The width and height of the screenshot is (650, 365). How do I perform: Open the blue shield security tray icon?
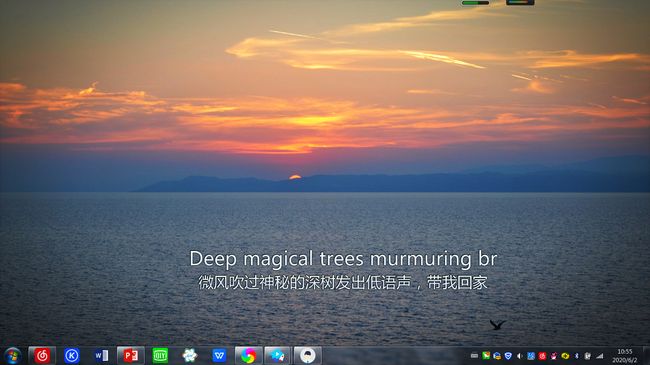(x=508, y=356)
